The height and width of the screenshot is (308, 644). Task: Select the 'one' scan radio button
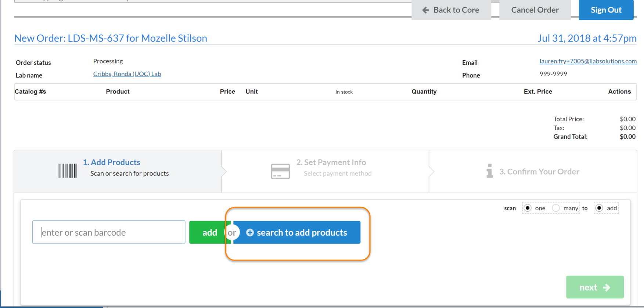coord(528,208)
